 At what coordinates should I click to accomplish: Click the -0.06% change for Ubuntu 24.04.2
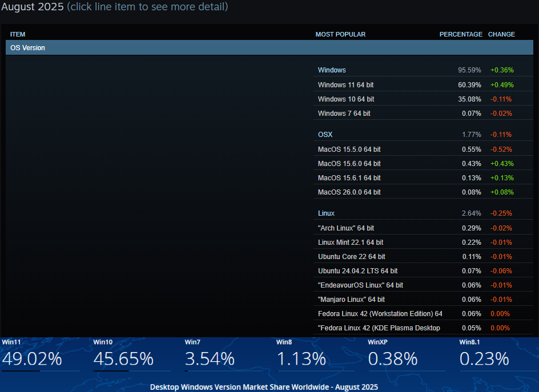501,271
